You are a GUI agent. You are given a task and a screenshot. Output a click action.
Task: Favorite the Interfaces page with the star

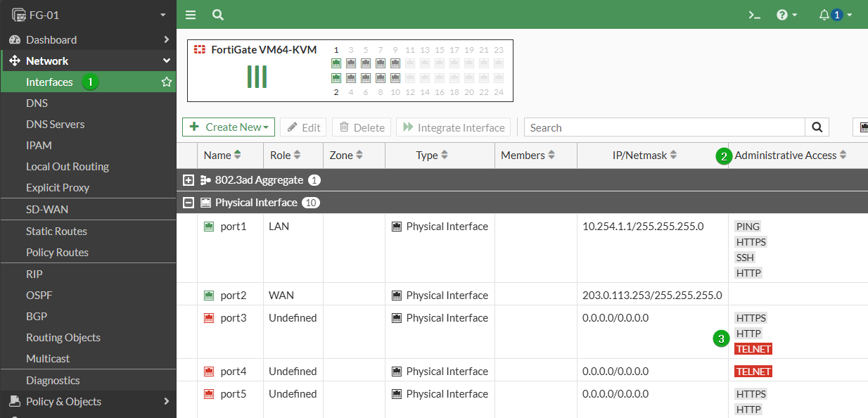(x=167, y=82)
